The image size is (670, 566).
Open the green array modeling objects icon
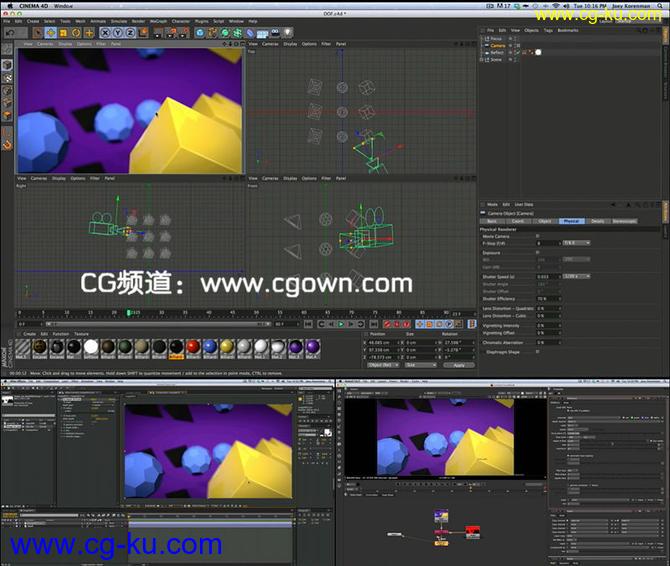(237, 33)
